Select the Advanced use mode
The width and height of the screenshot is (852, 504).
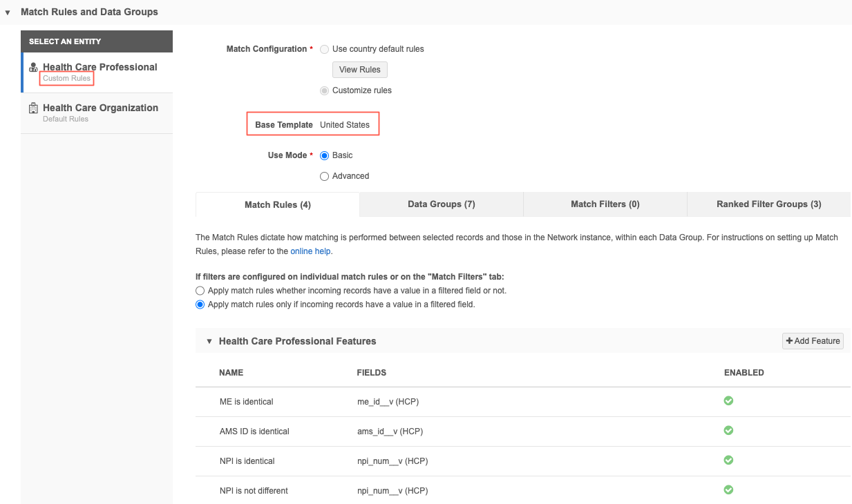325,176
